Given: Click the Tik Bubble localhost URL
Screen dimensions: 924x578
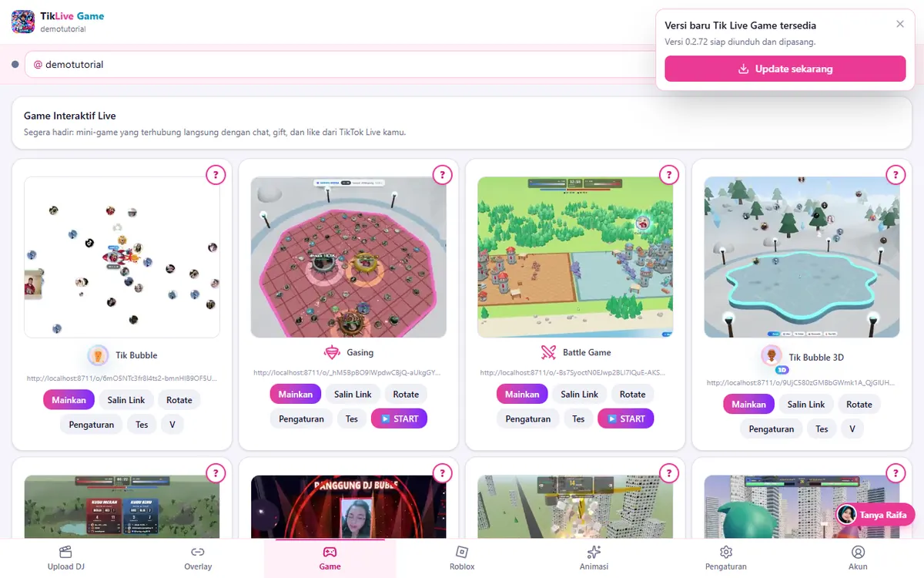Looking at the screenshot, I should point(122,378).
